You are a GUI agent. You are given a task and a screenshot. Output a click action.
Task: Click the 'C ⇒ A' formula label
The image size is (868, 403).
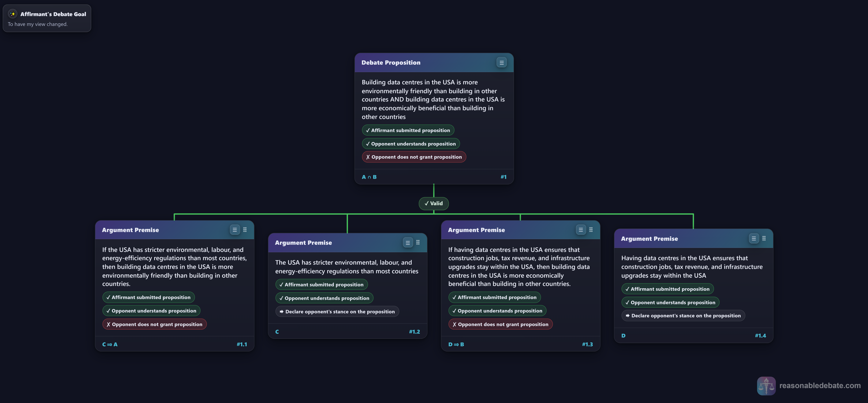[x=110, y=344]
